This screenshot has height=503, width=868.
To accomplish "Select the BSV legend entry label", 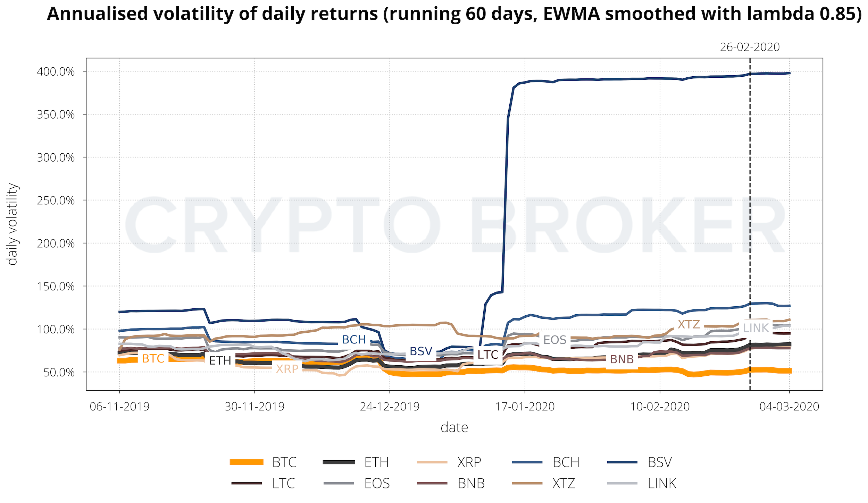I will (x=660, y=462).
